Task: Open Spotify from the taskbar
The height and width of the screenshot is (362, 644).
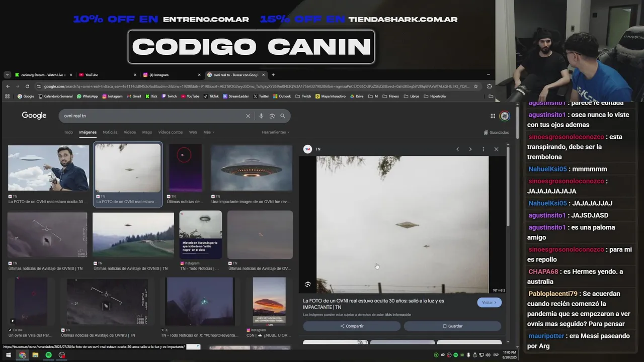Action: pyautogui.click(x=48, y=355)
